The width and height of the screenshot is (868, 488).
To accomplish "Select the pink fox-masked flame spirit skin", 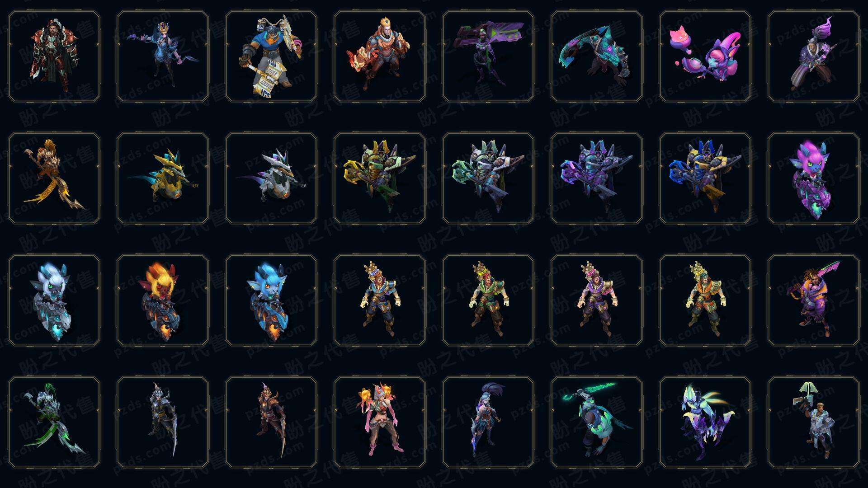I will point(380,422).
